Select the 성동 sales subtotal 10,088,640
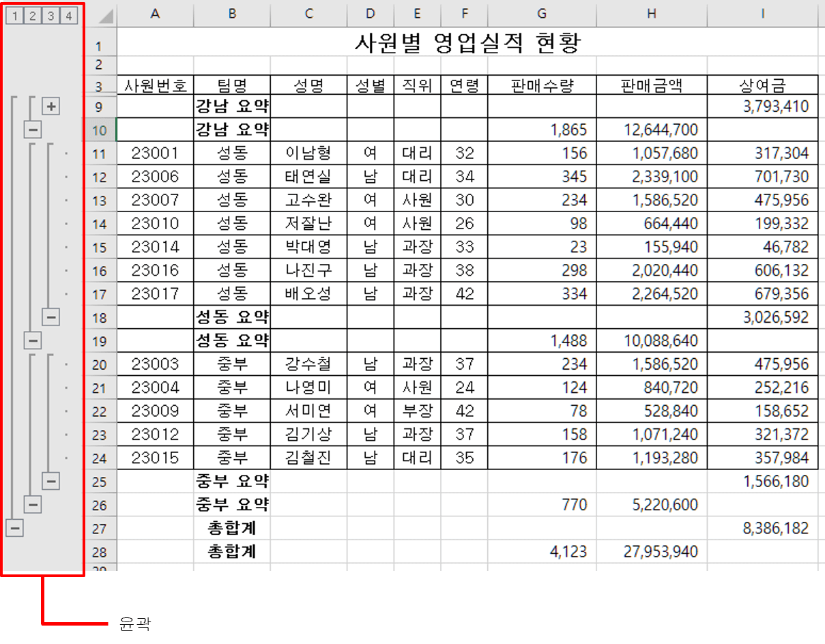This screenshot has width=825, height=644. click(652, 340)
